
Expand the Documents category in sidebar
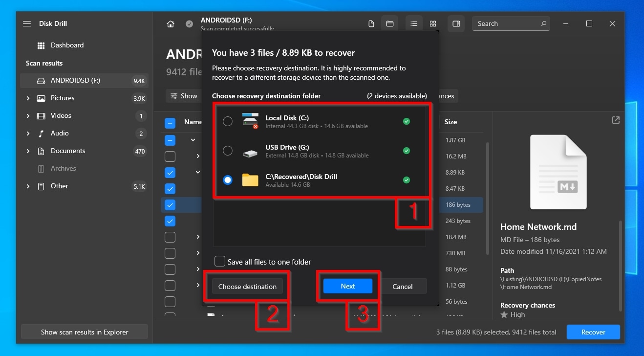(28, 151)
